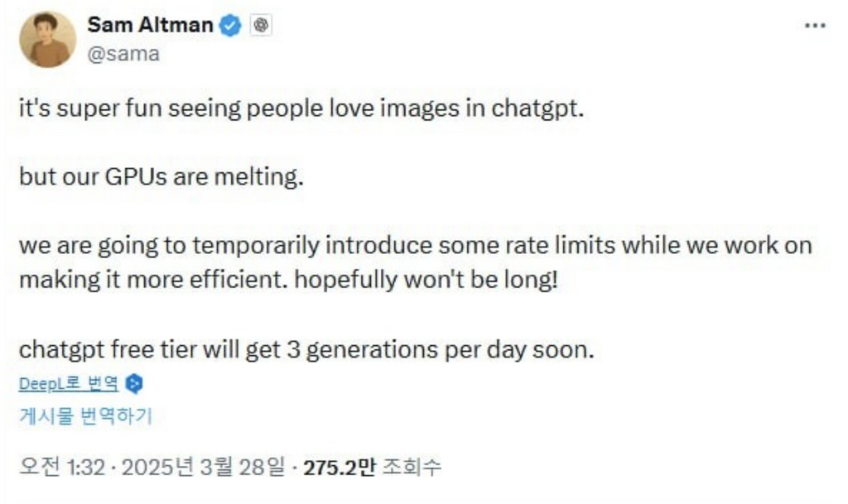Open the three-dot more options menu
This screenshot has width=848, height=504.
[815, 26]
